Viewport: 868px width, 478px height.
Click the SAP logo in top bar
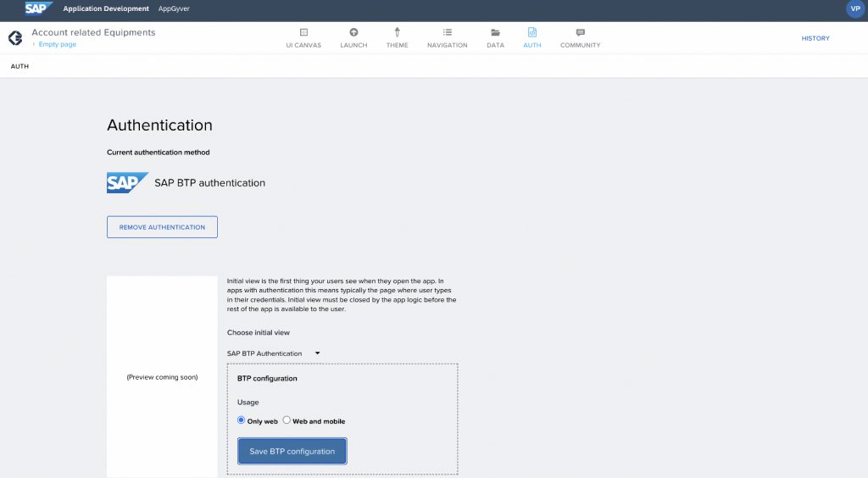(39, 8)
